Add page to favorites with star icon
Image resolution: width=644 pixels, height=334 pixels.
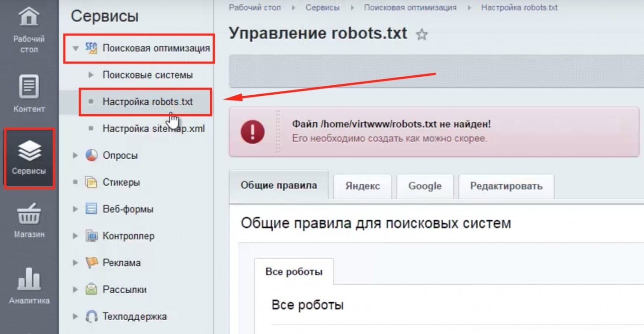(x=421, y=35)
